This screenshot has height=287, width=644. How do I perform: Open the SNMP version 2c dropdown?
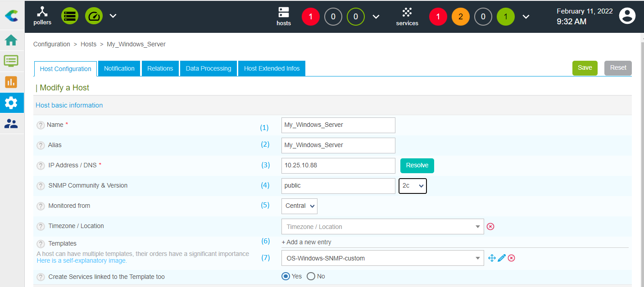pyautogui.click(x=413, y=186)
